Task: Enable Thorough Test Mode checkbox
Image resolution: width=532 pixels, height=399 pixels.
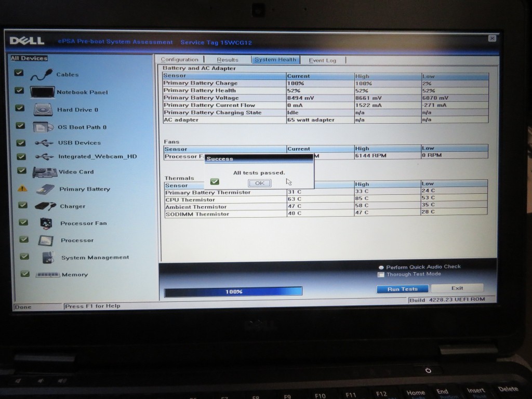Action: point(381,274)
